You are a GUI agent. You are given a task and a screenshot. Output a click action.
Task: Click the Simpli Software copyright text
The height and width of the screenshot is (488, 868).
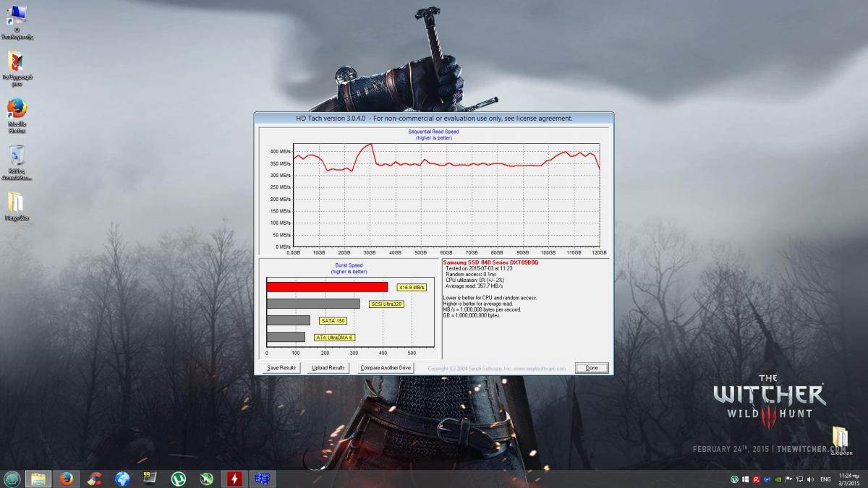tap(496, 369)
